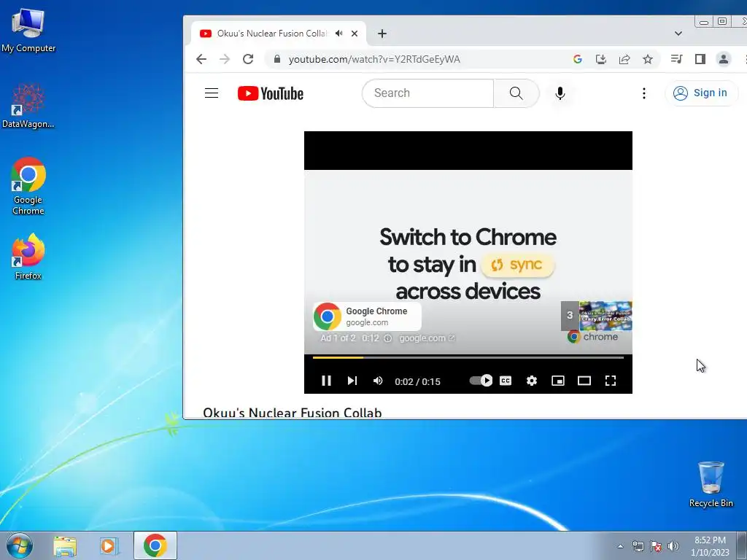Open Google Chrome desktop shortcut
The image size is (747, 560).
point(28,186)
